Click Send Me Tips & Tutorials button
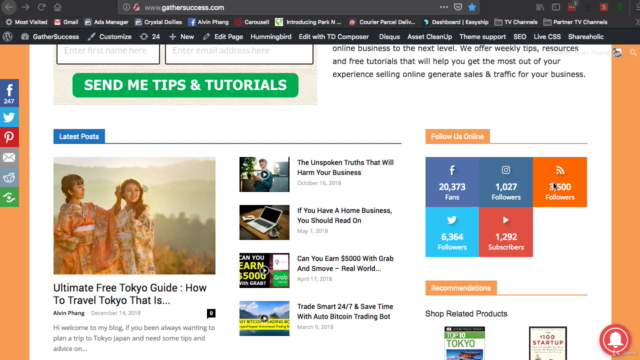The height and width of the screenshot is (360, 640). pyautogui.click(x=185, y=85)
